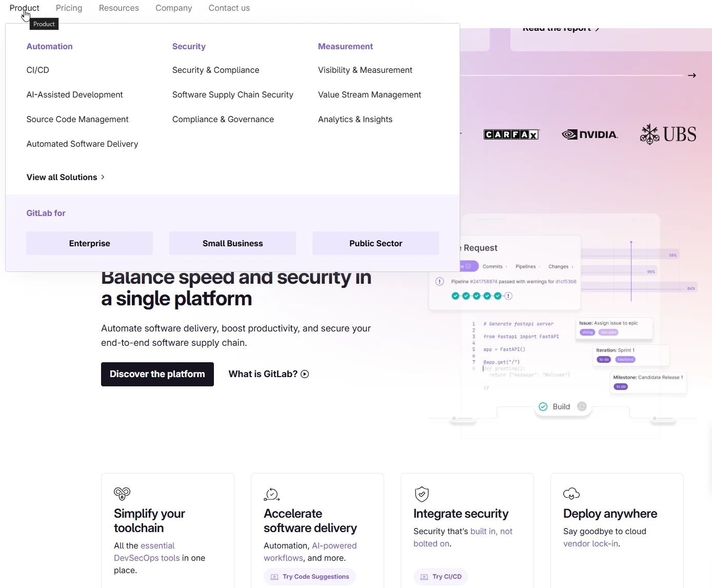Click Discover the platform button
This screenshot has height=588, width=712.
[157, 374]
